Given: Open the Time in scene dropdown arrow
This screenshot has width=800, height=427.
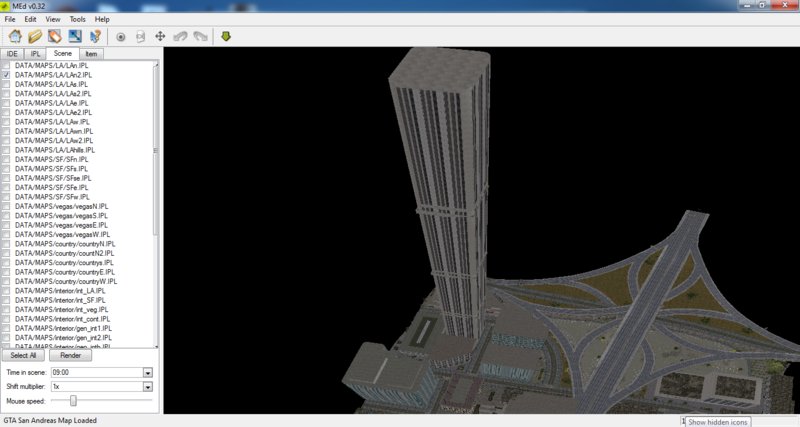Looking at the screenshot, I should point(147,372).
